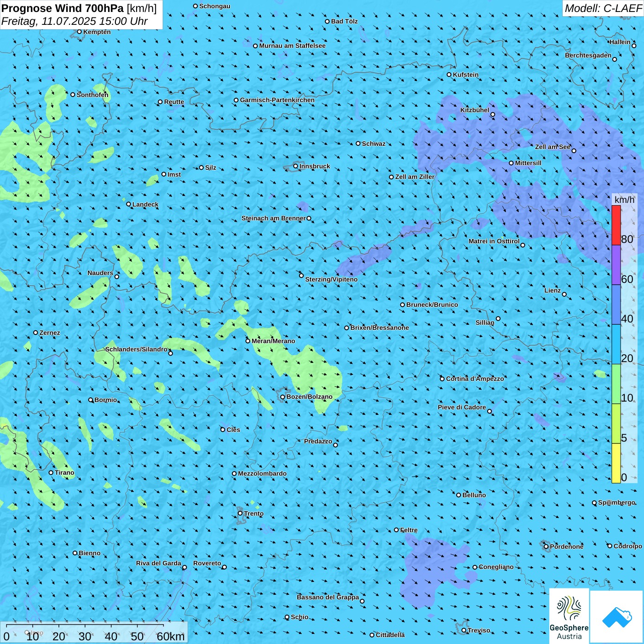This screenshot has height=644, width=644.
Task: Click the Schio label
Action: click(299, 617)
